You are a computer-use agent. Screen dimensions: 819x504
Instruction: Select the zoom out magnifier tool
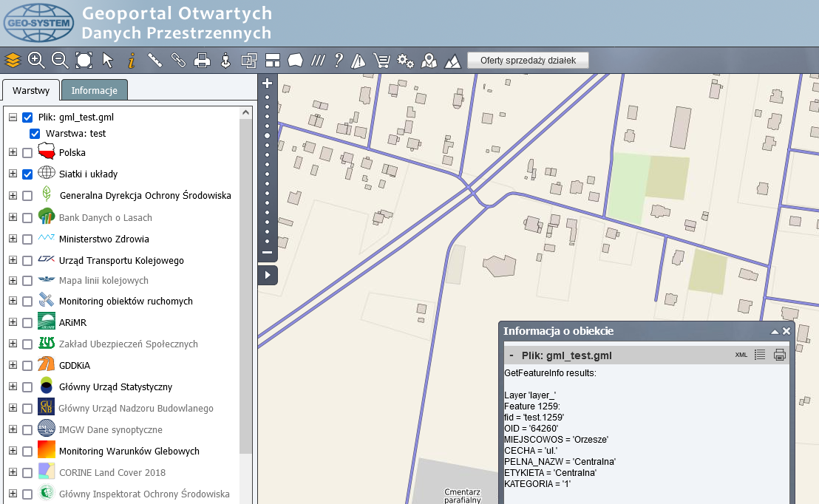[x=60, y=61]
